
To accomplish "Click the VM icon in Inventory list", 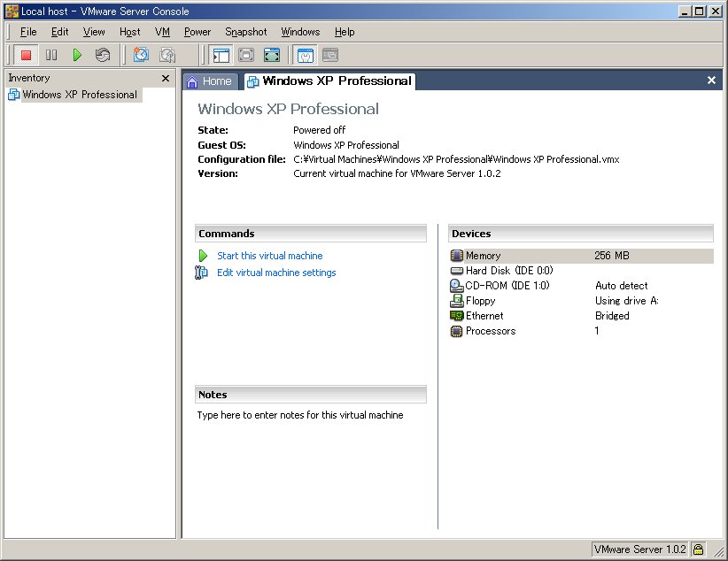I will 14,95.
